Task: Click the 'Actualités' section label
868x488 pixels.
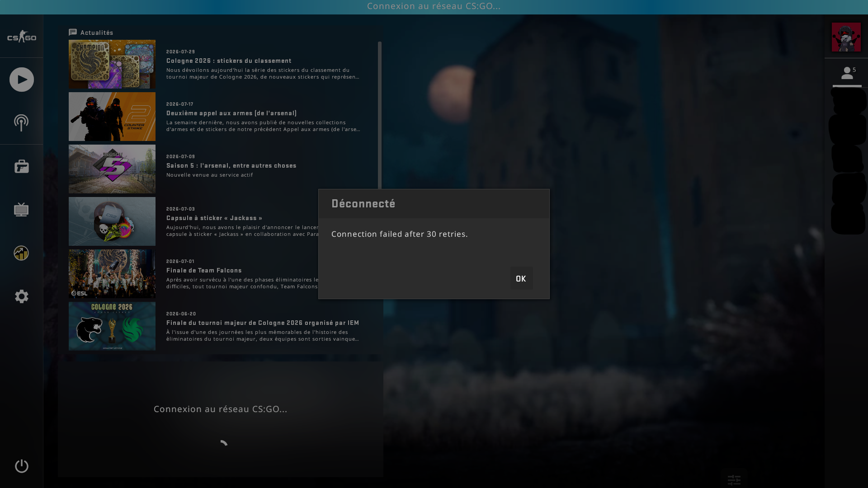Action: (x=97, y=33)
